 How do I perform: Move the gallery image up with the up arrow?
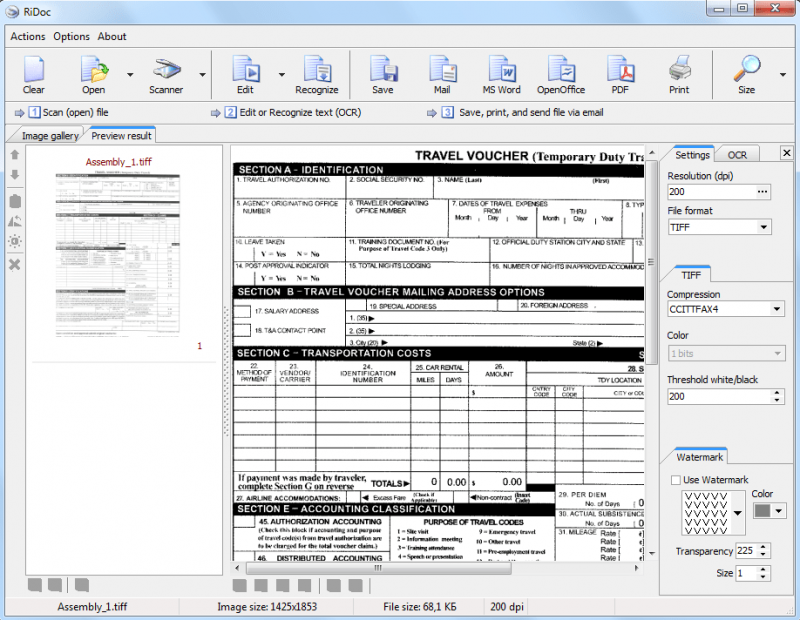15,154
